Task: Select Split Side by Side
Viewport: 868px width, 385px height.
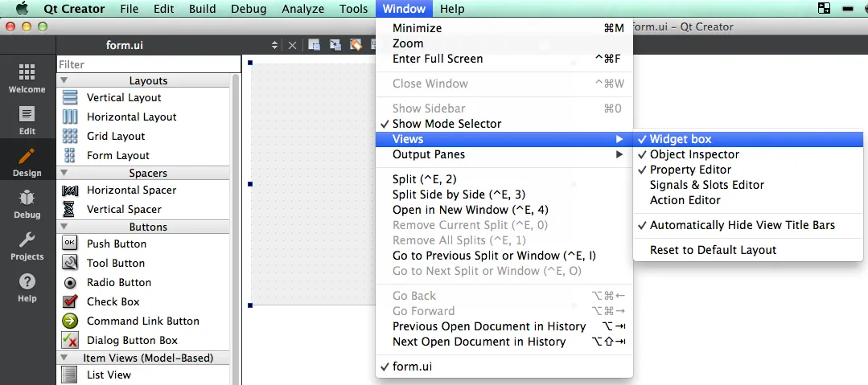Action: (x=459, y=195)
